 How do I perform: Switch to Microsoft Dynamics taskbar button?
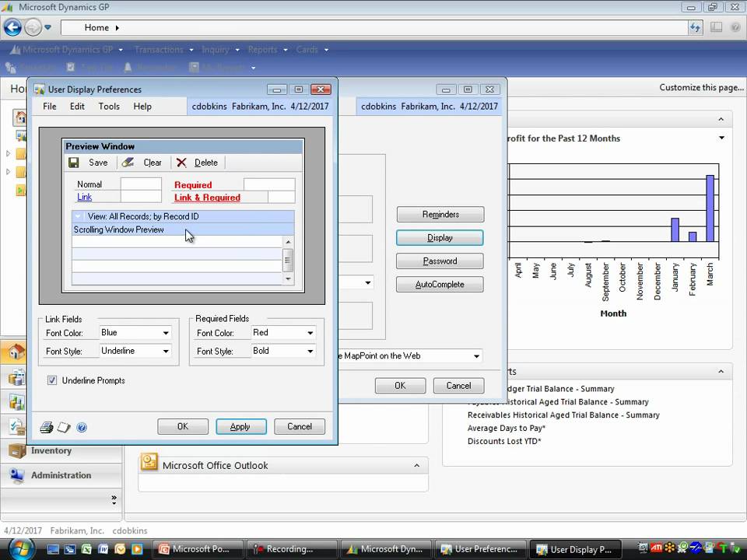[385, 549]
